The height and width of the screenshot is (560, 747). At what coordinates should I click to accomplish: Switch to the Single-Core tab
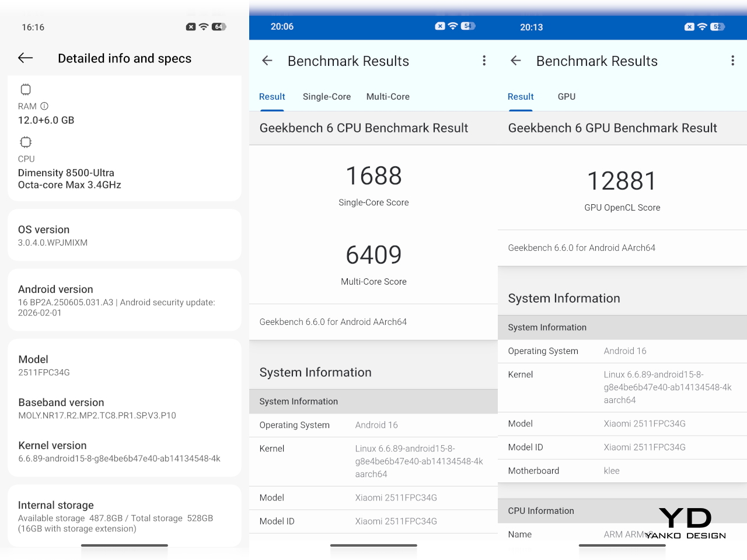pyautogui.click(x=326, y=97)
